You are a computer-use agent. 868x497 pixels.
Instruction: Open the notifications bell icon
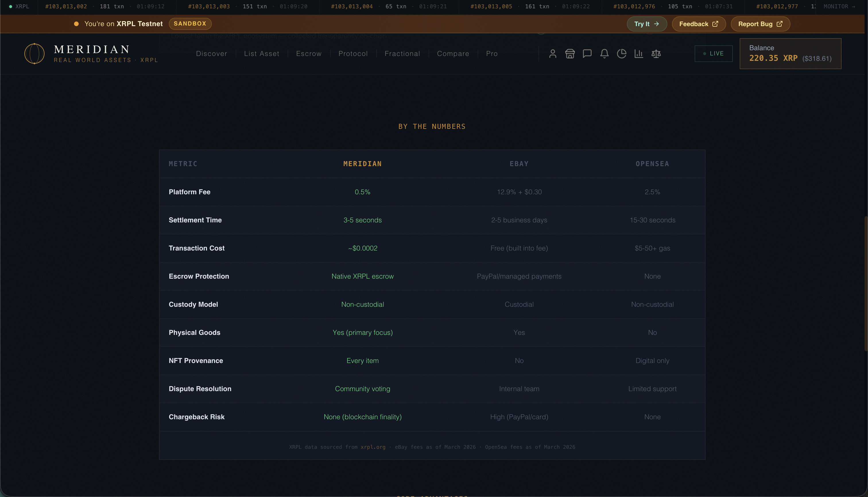[x=604, y=54]
